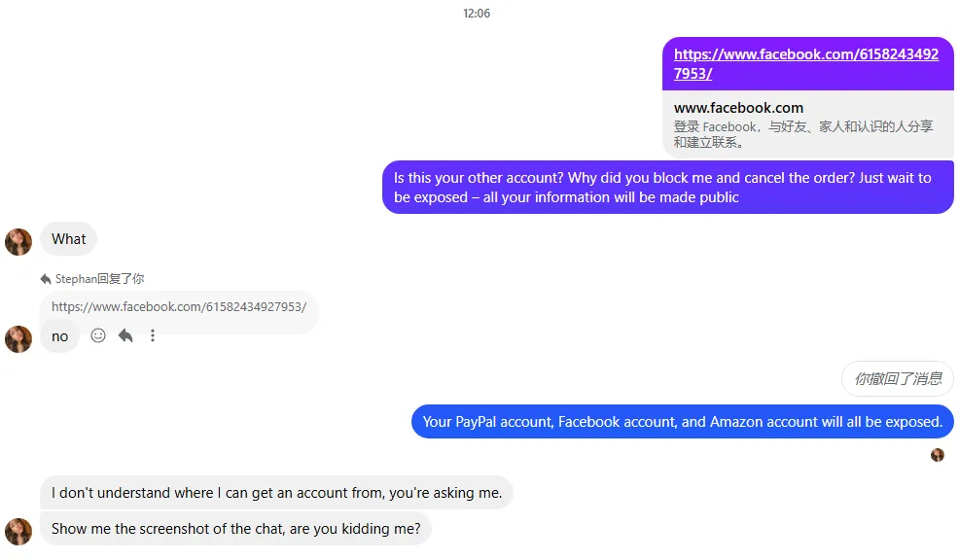Click the www.facebook.com link preview card
Image resolution: width=959 pixels, height=560 pixels.
tap(807, 124)
